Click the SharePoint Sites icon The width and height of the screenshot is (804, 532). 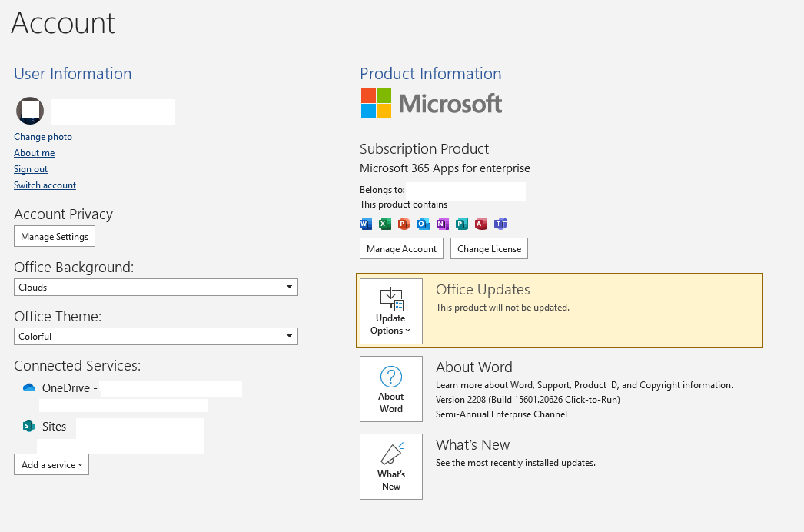pos(29,426)
